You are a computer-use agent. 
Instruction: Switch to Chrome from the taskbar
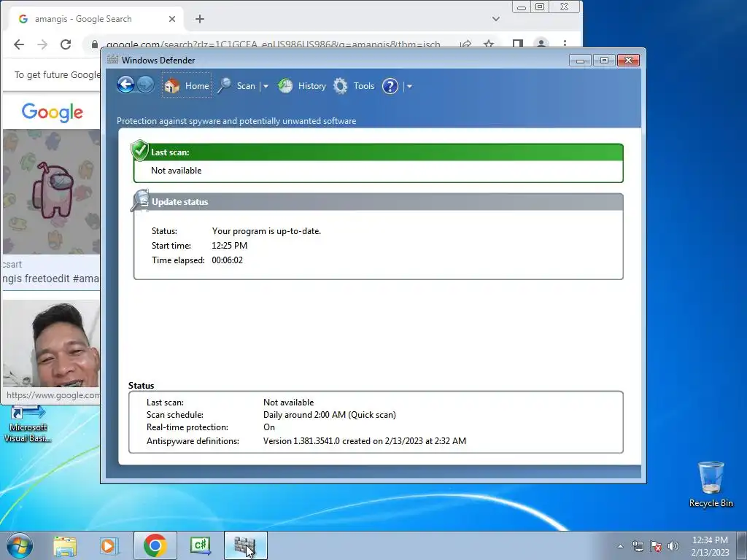pos(155,545)
